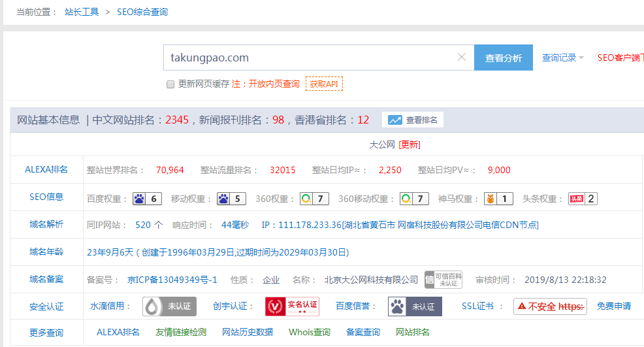644x347 pixels.
Task: Click the audit time 2019/8/13 22:18:32
Action: click(x=566, y=280)
